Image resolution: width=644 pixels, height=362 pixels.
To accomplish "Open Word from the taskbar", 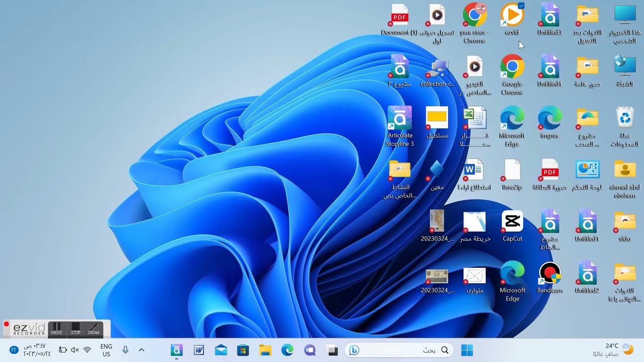I will point(199,350).
